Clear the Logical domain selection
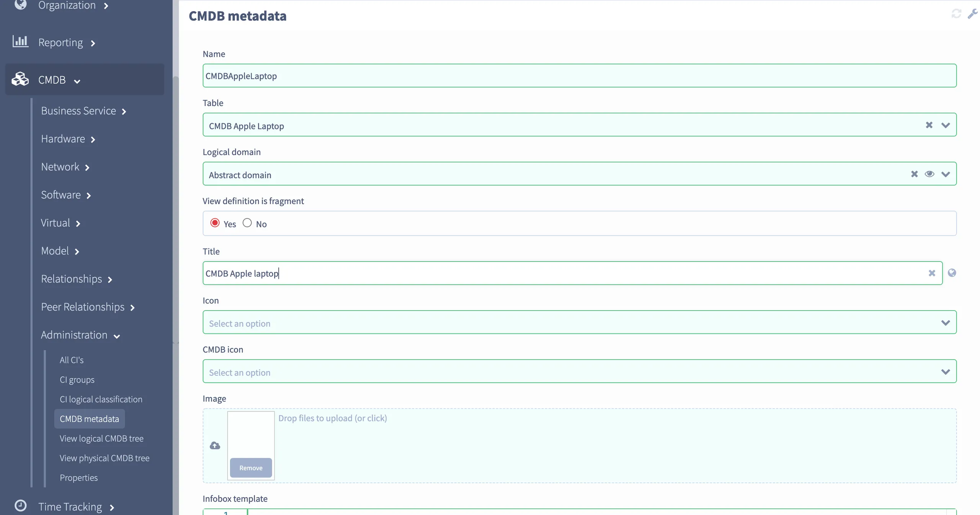 [914, 174]
